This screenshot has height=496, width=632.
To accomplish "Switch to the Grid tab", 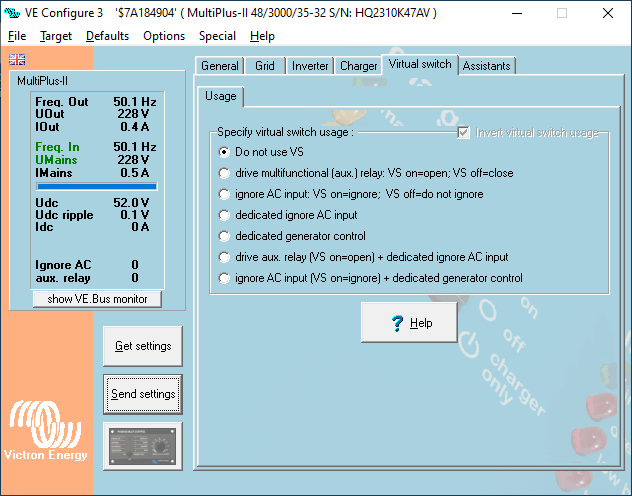I will 265,66.
